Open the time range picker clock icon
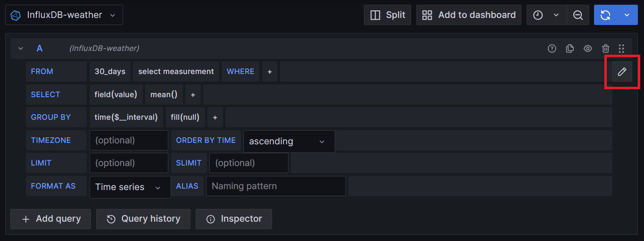Viewport: 644px width, 241px height. tap(538, 15)
